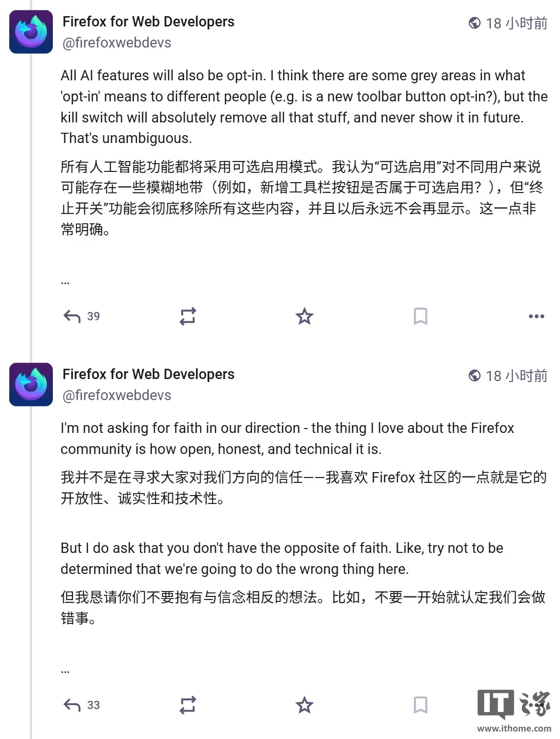Boost the first post

188,317
